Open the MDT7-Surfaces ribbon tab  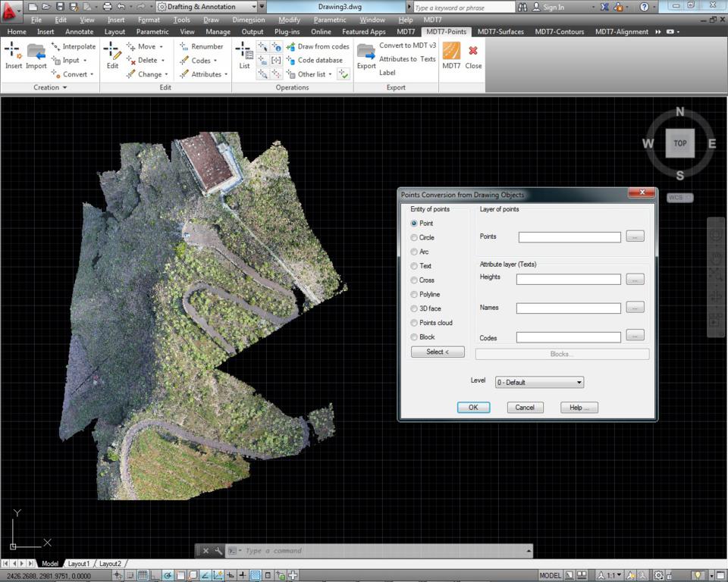(500, 32)
